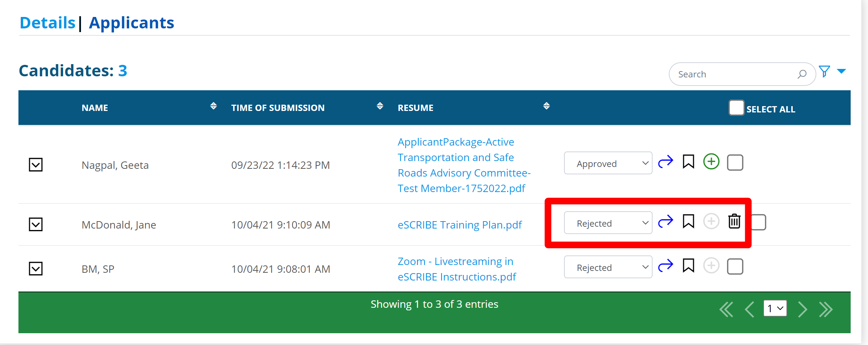Open the page number dropdown

coord(775,308)
